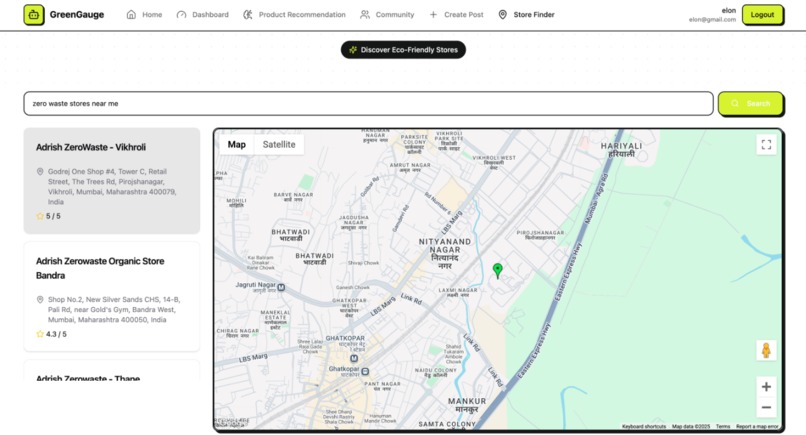The width and height of the screenshot is (806, 435).
Task: Click PIROJSHANAGAR map label
Action: (540, 235)
